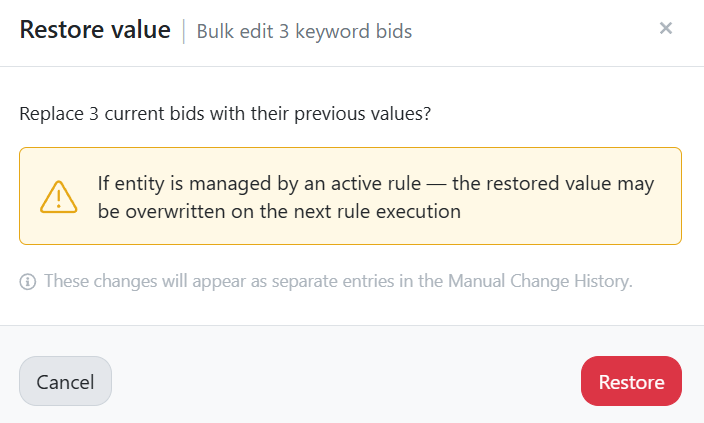Select the "Restore value" dialog title
Image resolution: width=704 pixels, height=423 pixels.
(95, 30)
